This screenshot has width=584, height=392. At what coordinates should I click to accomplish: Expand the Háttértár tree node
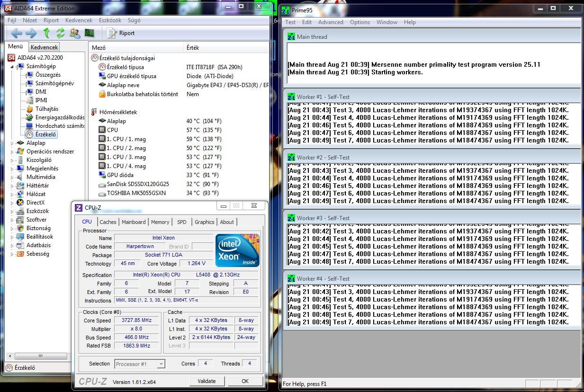[12, 186]
